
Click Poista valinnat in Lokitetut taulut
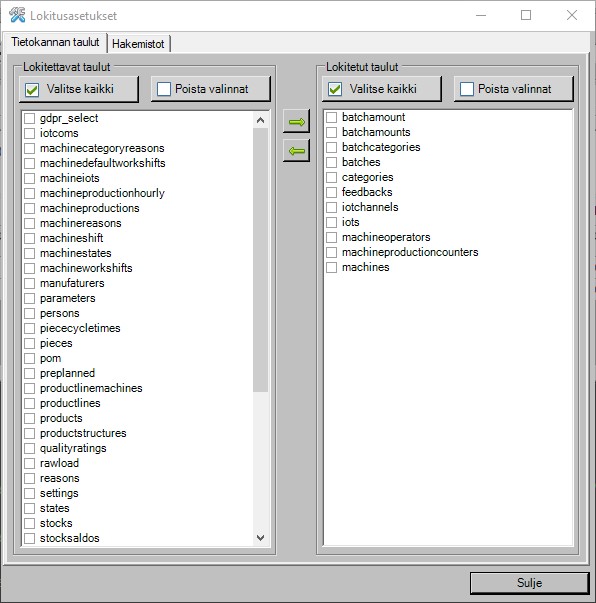[x=513, y=89]
